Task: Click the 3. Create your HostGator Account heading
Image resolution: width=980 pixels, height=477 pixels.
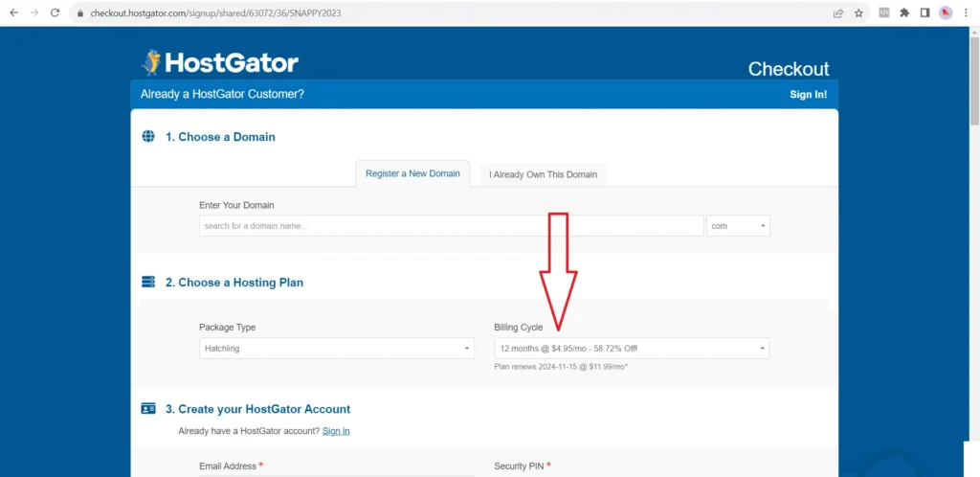Action: tap(257, 409)
